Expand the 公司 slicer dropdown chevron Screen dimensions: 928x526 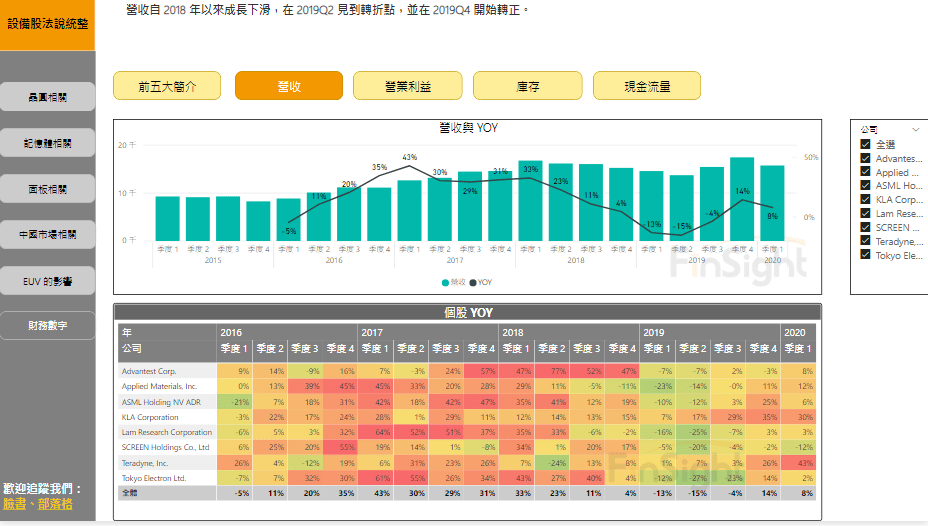915,130
